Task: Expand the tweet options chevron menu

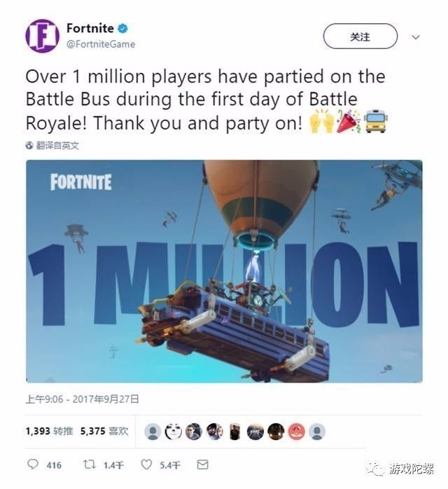Action: [415, 37]
